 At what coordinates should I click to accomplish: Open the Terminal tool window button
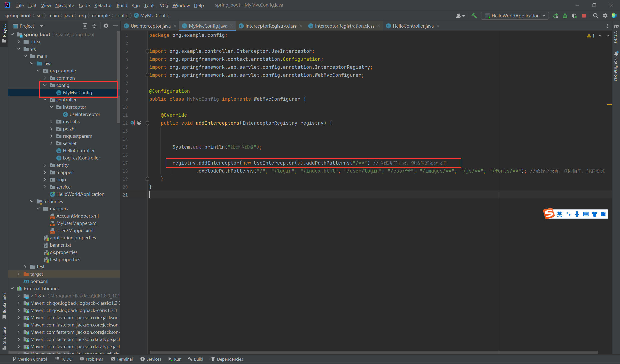coord(122,359)
